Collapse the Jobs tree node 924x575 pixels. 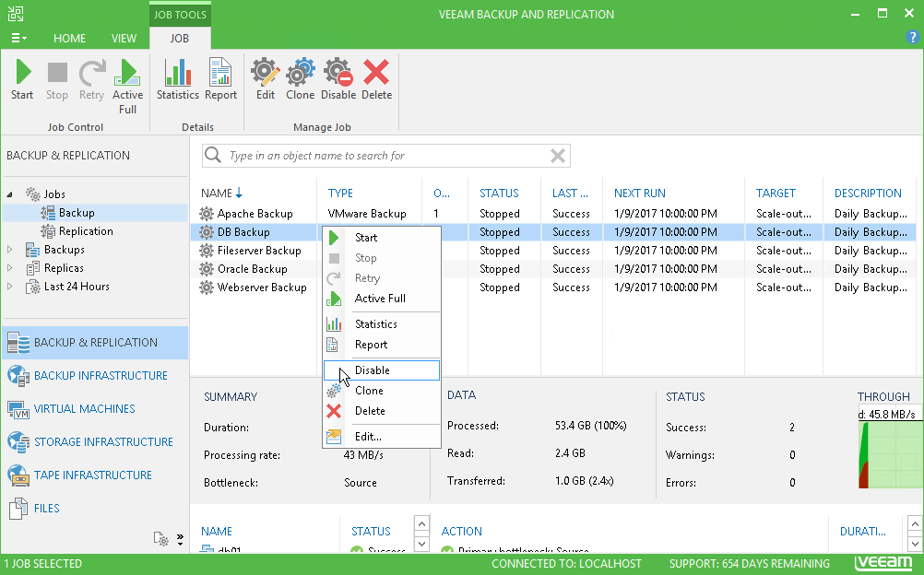[10, 194]
